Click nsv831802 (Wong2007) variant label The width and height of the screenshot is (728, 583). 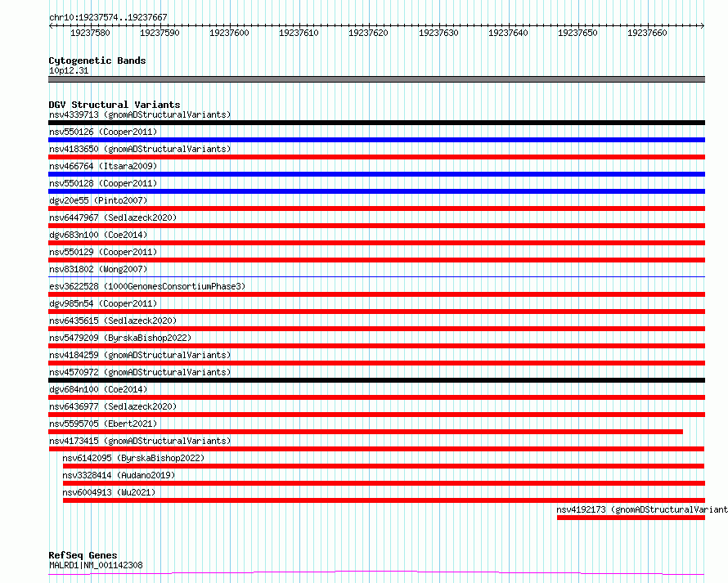click(x=98, y=269)
